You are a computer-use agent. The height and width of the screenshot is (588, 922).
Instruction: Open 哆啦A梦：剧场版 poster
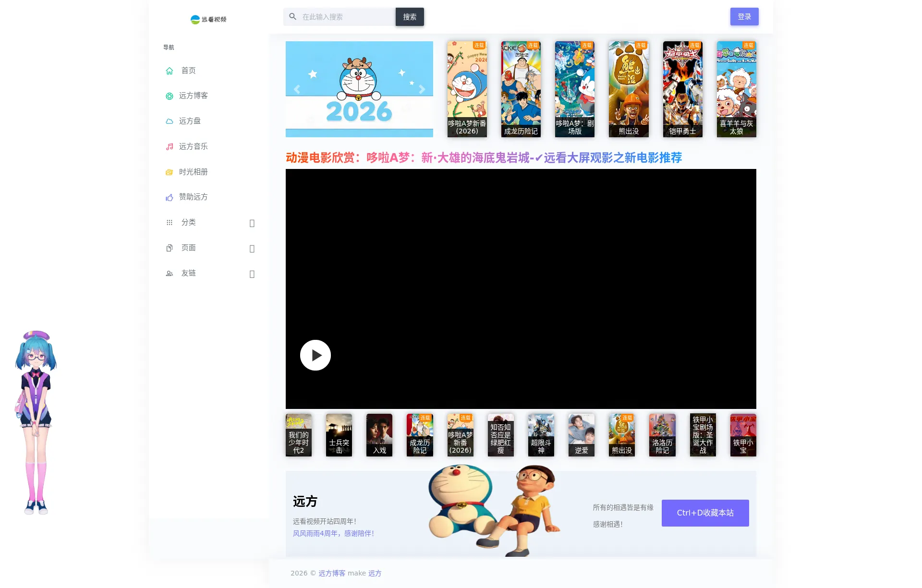pyautogui.click(x=575, y=89)
